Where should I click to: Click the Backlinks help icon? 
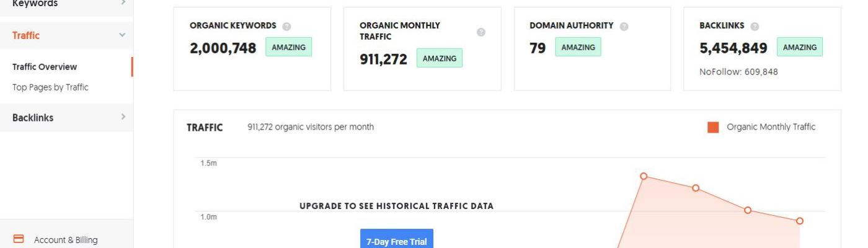[x=755, y=27]
